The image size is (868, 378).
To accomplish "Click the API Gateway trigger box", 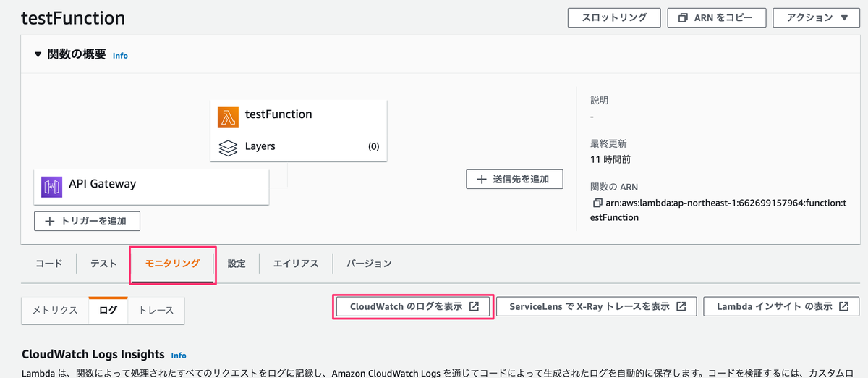I will (151, 187).
